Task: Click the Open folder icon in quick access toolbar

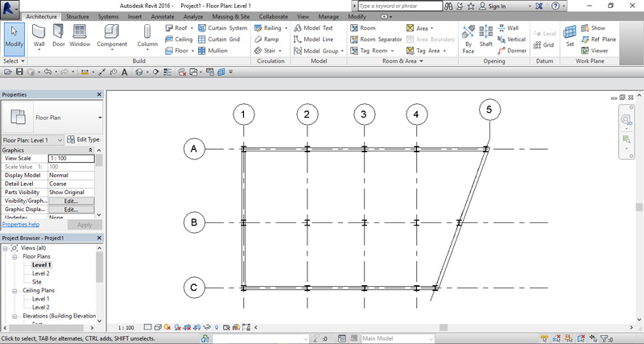Action: coord(8,72)
